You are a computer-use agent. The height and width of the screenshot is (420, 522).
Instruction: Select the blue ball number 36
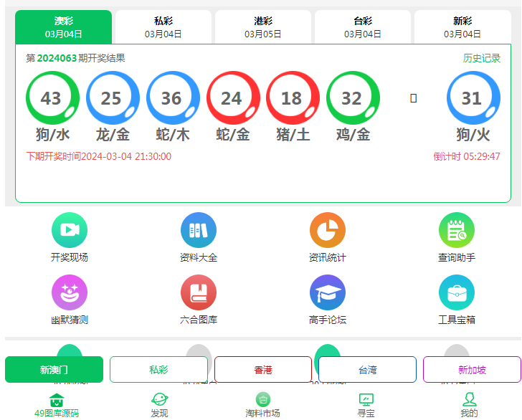click(173, 98)
